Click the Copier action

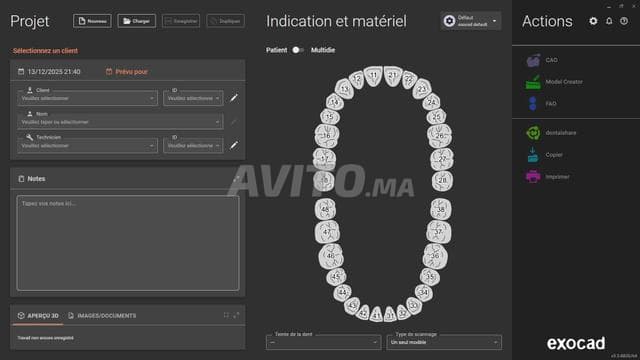[544, 155]
